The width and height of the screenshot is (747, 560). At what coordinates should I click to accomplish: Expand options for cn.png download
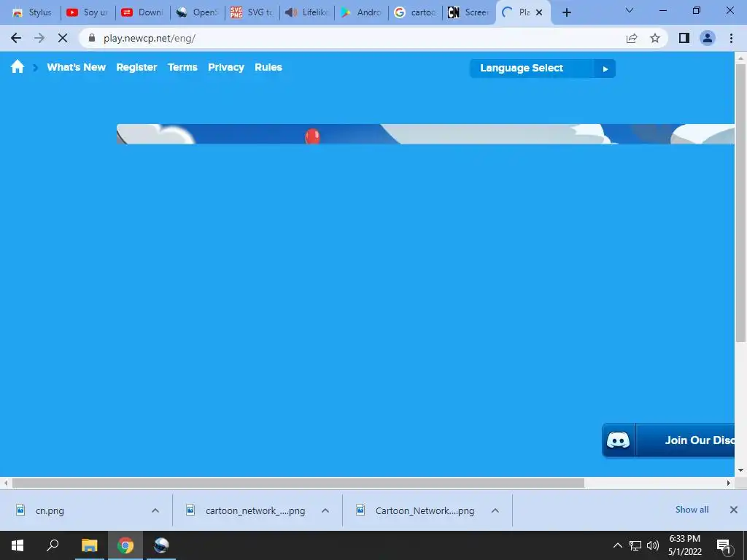155,510
